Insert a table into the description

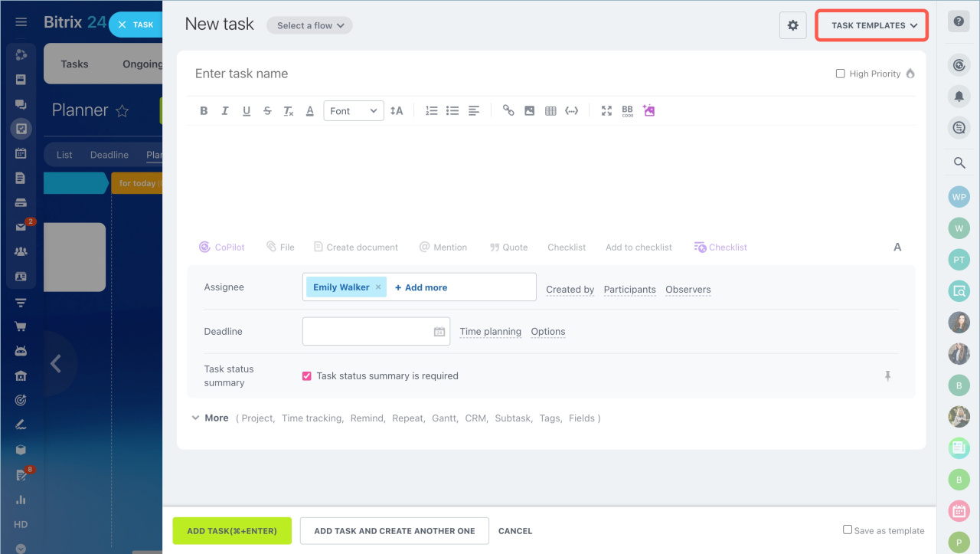(x=550, y=111)
